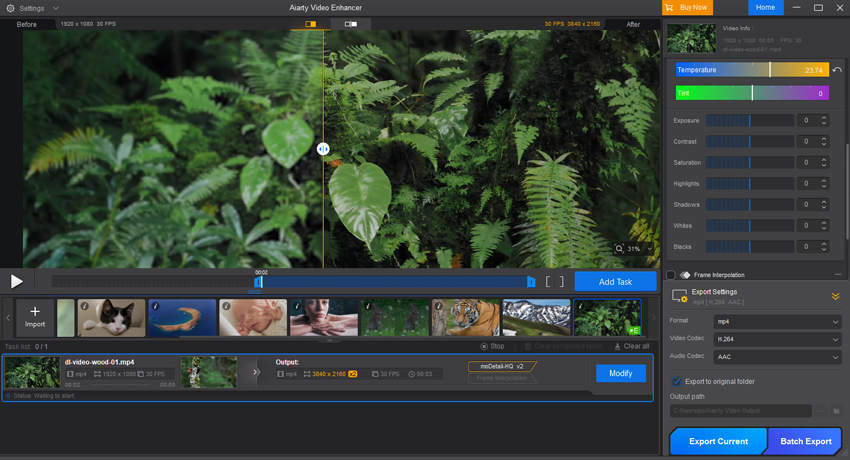850x460 pixels.
Task: Open info icon on the baby thumbnail
Action: (x=227, y=306)
